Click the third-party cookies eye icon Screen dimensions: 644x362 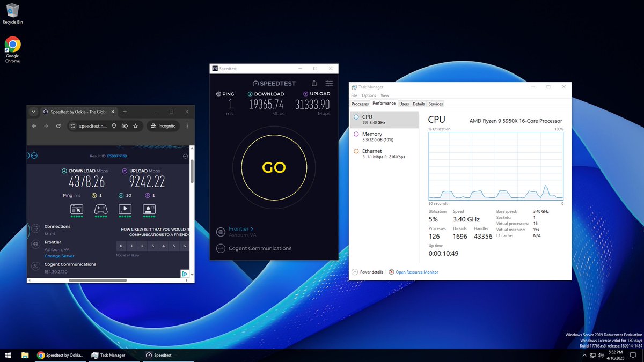tap(125, 126)
